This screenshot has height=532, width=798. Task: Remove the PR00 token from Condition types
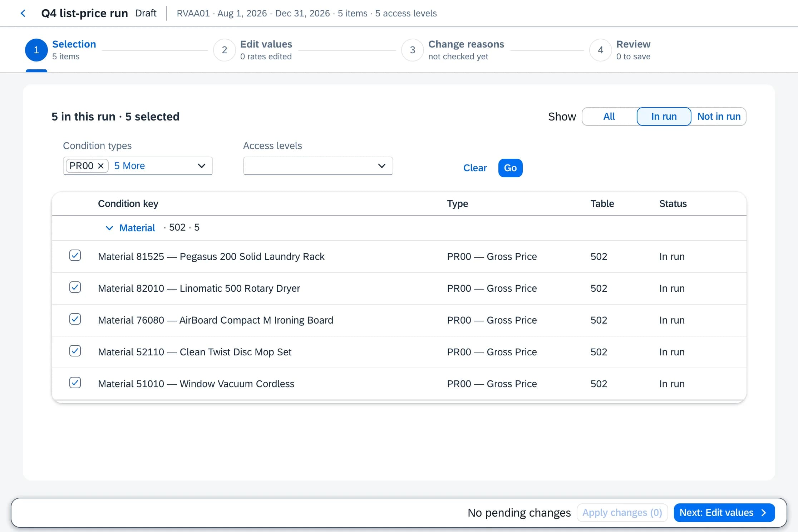101,166
